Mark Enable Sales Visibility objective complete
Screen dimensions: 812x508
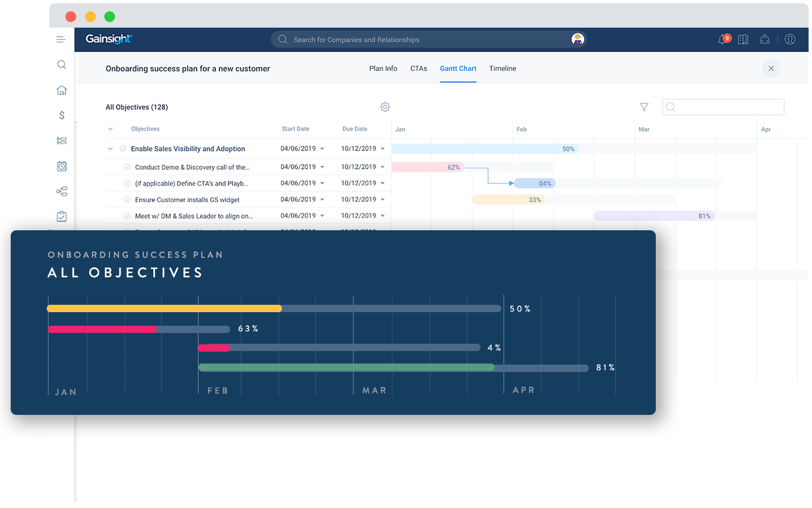[123, 149]
